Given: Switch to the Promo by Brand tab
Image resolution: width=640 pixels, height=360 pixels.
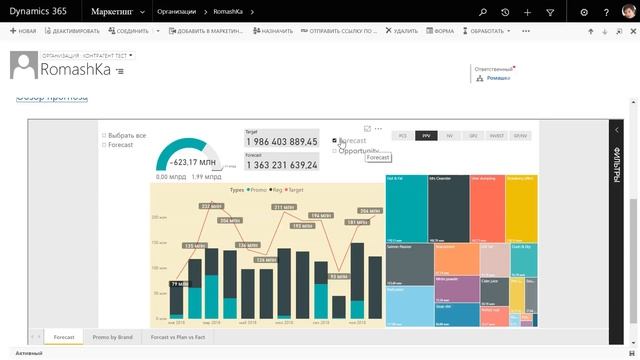Looking at the screenshot, I should (x=113, y=337).
